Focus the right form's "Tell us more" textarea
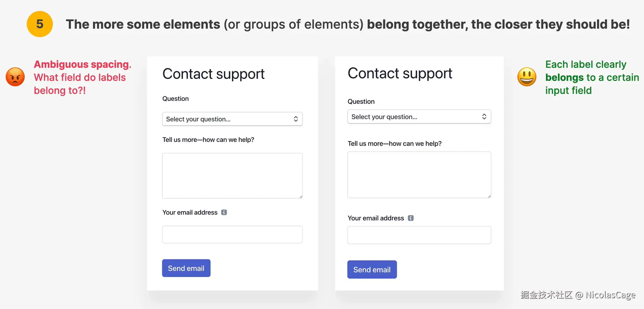The height and width of the screenshot is (309, 644). coord(419,175)
